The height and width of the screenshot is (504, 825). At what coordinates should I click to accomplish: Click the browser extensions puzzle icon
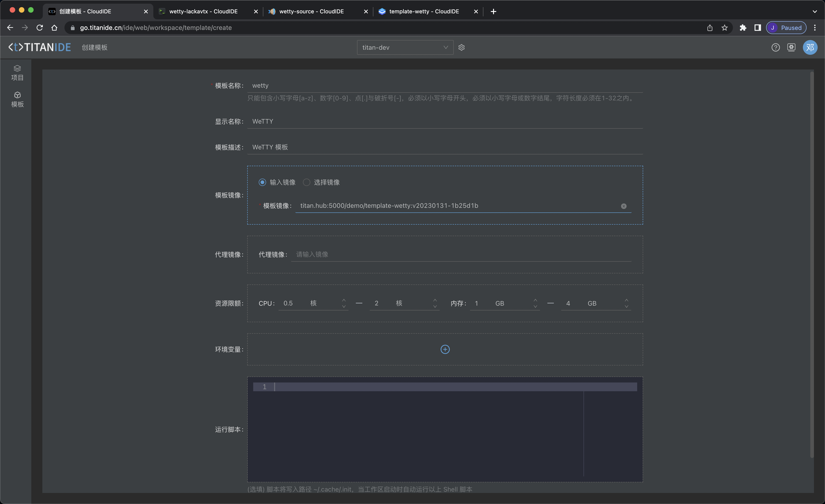click(743, 28)
